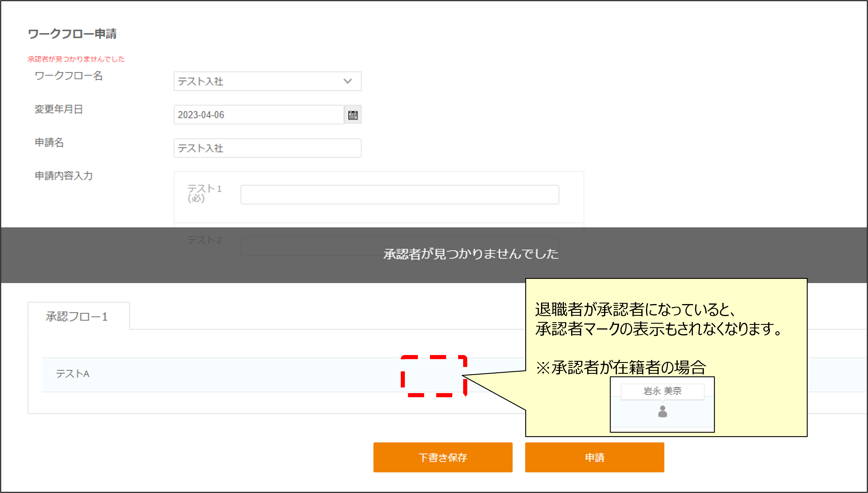868x493 pixels.
Task: Focus the 申請名 input containing テスト入社
Action: pyautogui.click(x=267, y=148)
